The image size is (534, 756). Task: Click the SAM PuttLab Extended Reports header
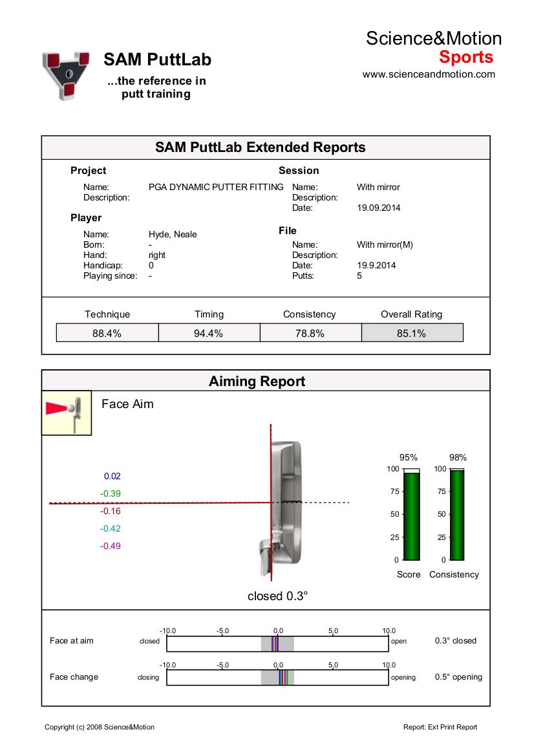pyautogui.click(x=261, y=147)
